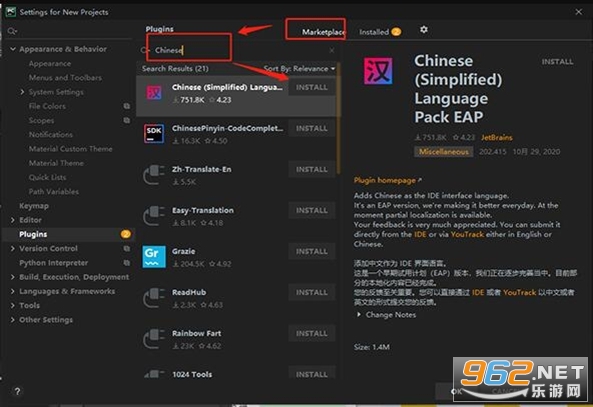Install ChinesePinyin-CodeCompletion plugin
Image resolution: width=593 pixels, height=407 pixels.
312,129
